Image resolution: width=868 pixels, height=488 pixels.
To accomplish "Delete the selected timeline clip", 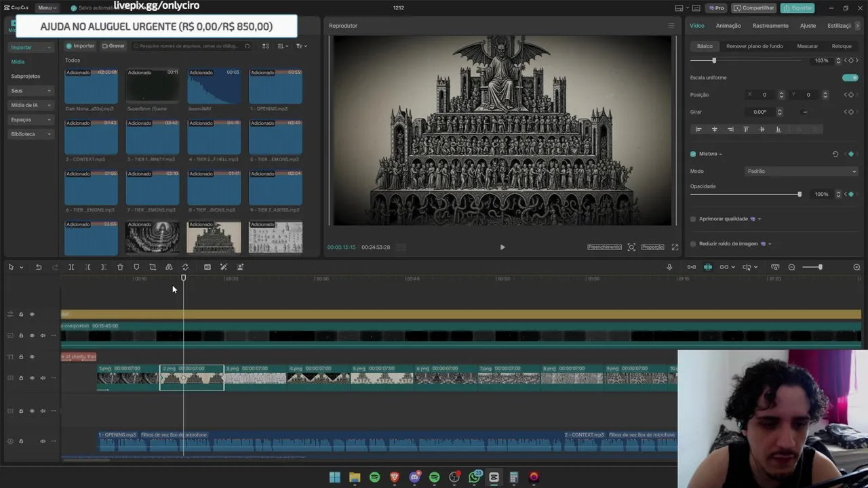I will [x=120, y=267].
